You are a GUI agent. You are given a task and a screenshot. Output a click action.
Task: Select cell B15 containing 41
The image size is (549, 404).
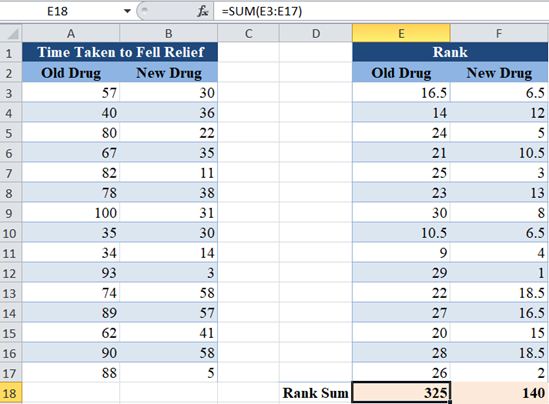[x=168, y=332]
